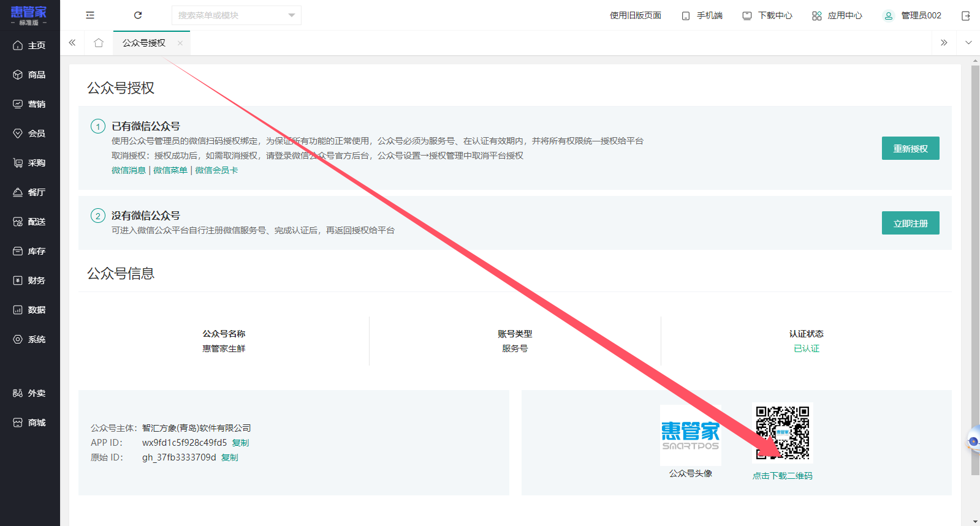Click the APP ID value wx9fd1c5f928c49fd5

click(x=184, y=443)
